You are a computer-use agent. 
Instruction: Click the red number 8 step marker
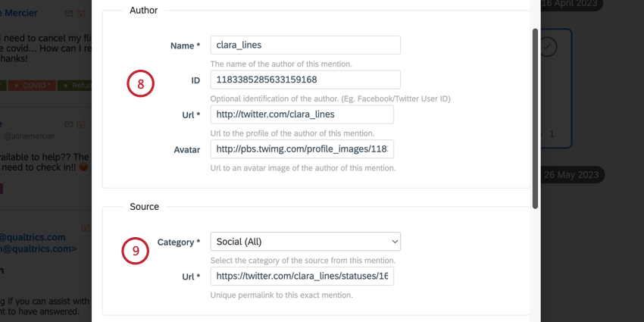click(140, 84)
